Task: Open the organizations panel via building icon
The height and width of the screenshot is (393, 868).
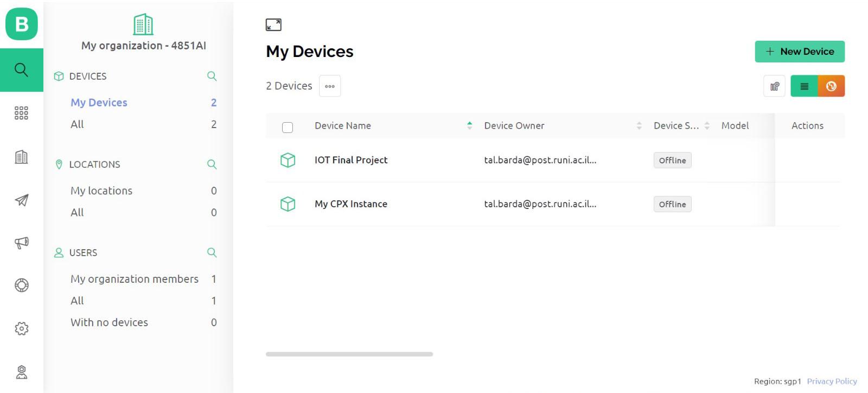Action: (21, 157)
